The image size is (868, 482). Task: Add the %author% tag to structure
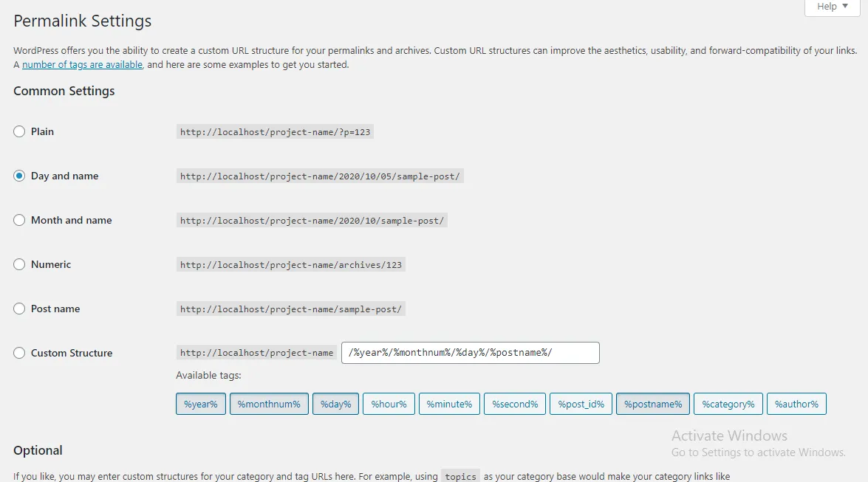tap(796, 404)
